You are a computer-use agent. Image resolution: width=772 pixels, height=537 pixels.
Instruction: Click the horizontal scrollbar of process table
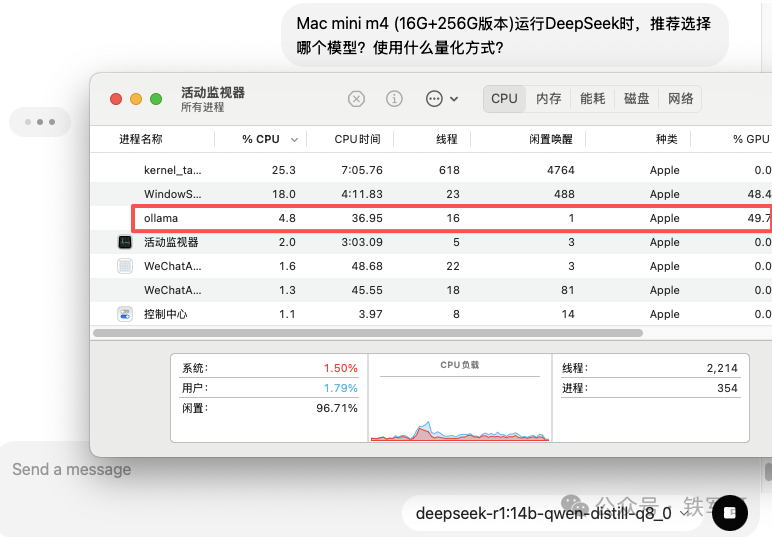368,333
